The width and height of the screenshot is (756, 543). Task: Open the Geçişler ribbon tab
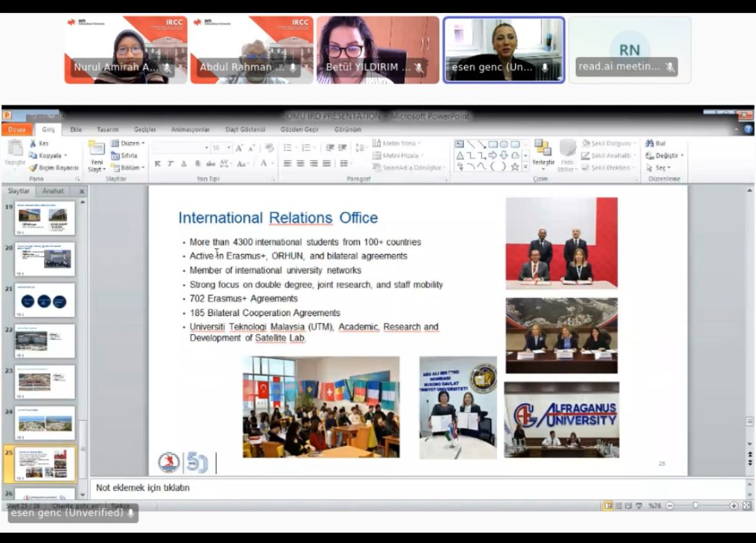145,129
